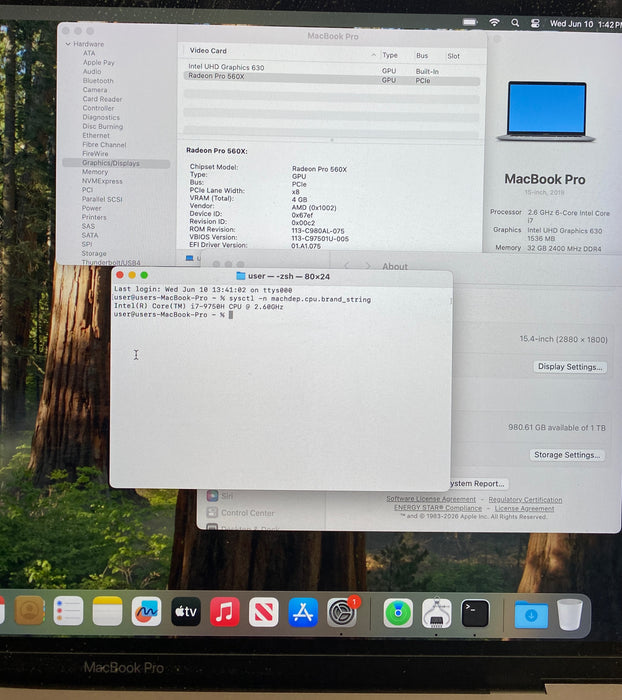622x700 pixels.
Task: Click 980.61 GB available storage text
Action: [557, 428]
